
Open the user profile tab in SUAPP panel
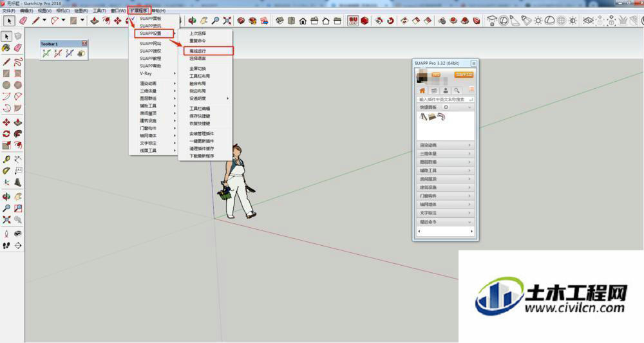click(445, 91)
